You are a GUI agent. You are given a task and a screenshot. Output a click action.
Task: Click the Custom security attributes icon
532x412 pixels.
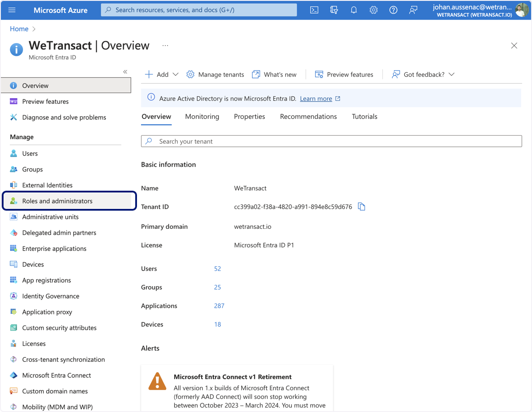tap(14, 328)
